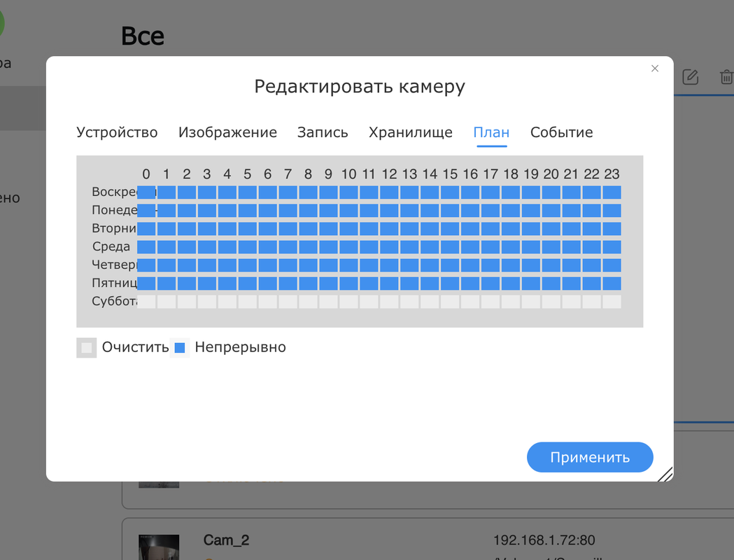
Task: Click the Суббота row label
Action: pyautogui.click(x=114, y=301)
